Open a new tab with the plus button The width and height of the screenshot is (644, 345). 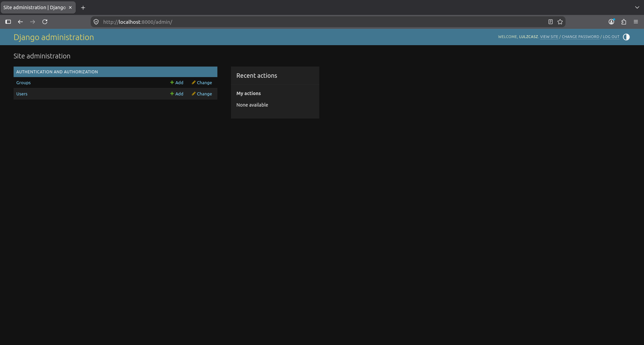(83, 7)
